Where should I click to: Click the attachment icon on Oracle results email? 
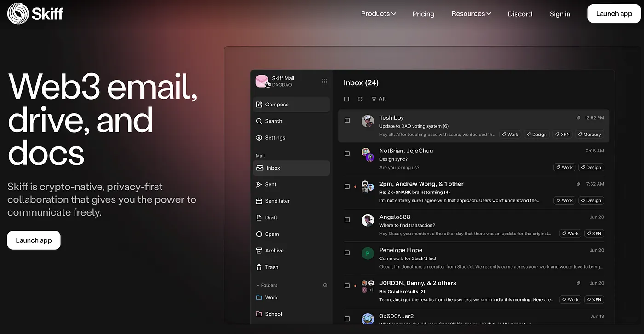click(x=579, y=283)
